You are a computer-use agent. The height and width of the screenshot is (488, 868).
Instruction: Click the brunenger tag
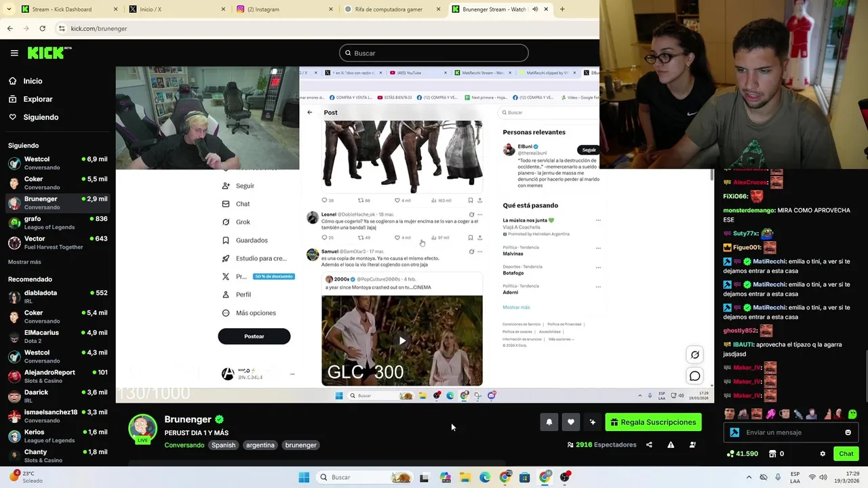(x=301, y=445)
